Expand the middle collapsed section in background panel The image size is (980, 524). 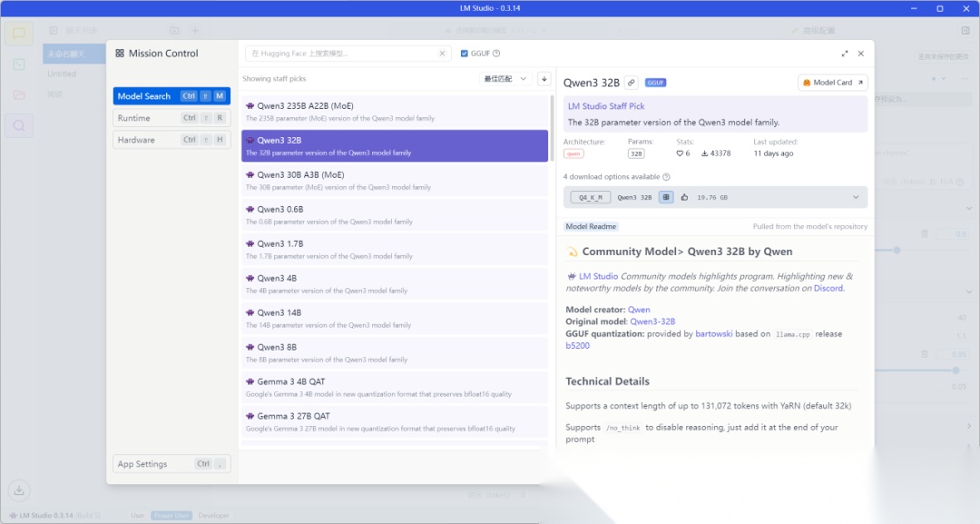tap(969, 292)
